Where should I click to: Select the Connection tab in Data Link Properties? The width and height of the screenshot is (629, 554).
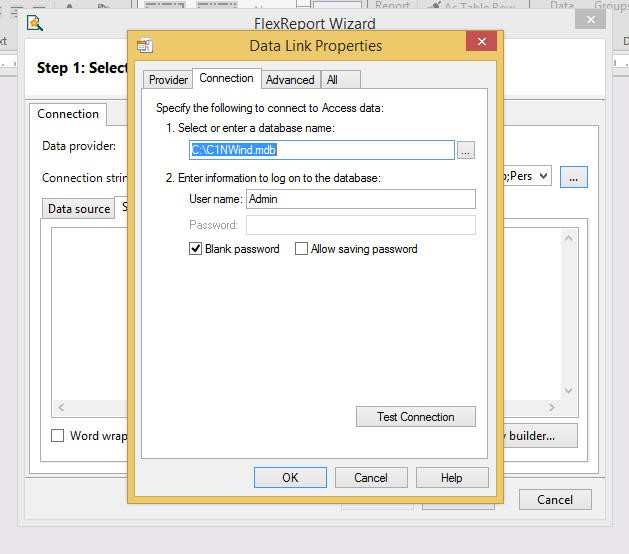coord(227,78)
